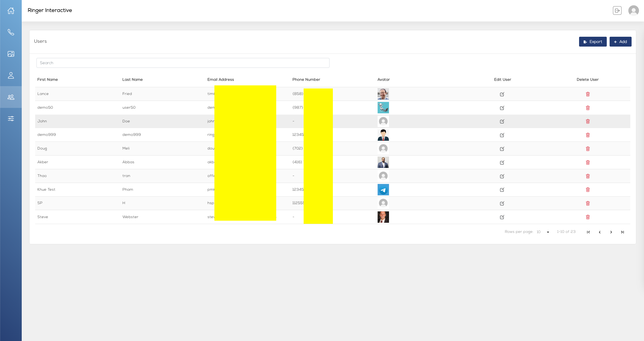Viewport: 644px width, 341px height.
Task: Click the phone icon in sidebar
Action: point(11,32)
